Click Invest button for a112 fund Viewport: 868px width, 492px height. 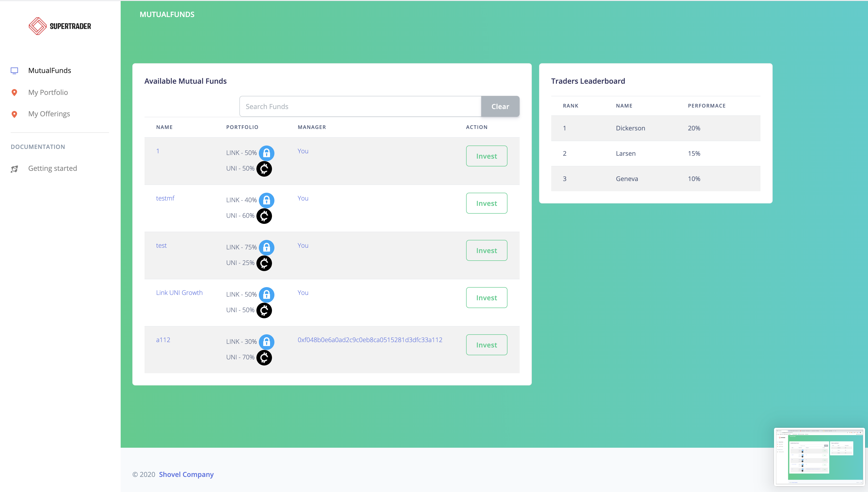(487, 345)
